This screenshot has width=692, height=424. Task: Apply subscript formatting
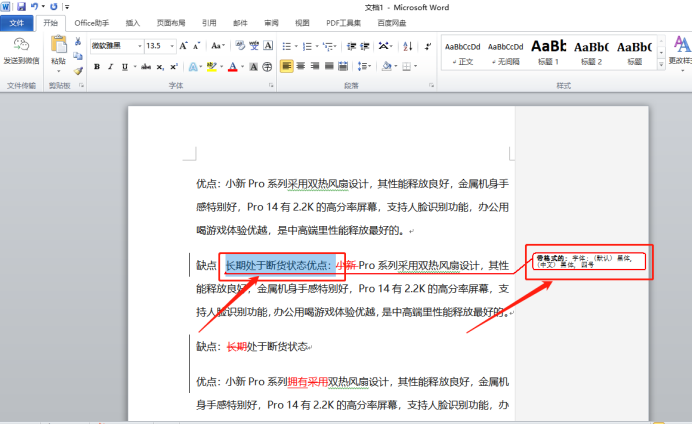[x=160, y=67]
